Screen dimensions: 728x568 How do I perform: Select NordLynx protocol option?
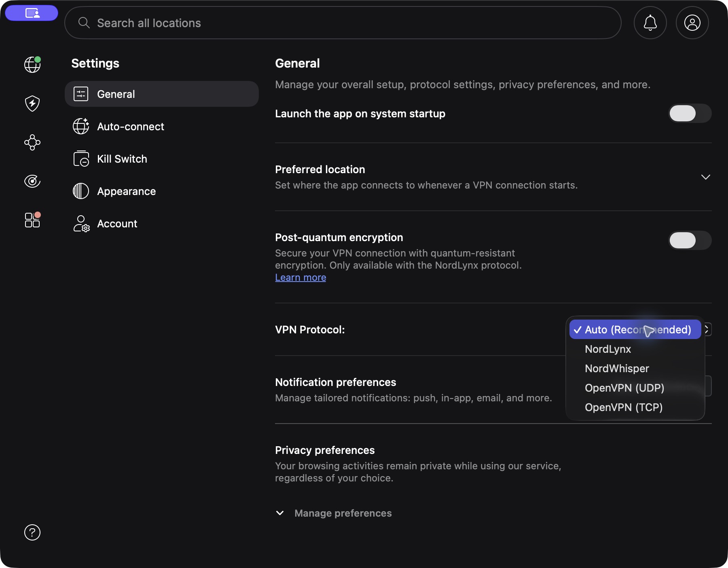pos(635,349)
